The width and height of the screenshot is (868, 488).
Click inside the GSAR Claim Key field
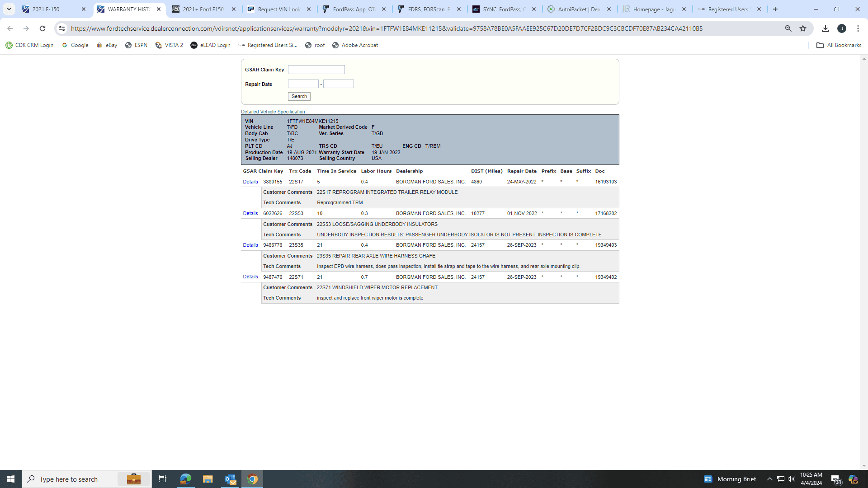click(316, 70)
